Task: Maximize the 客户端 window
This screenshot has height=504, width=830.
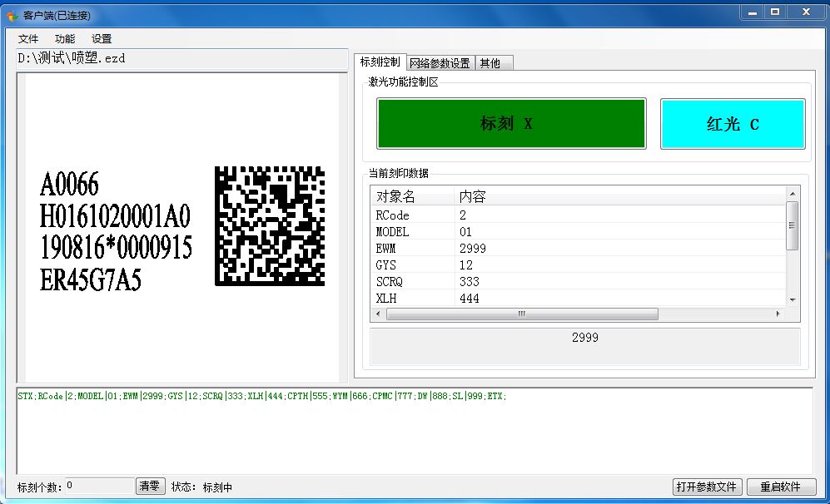Action: click(775, 12)
